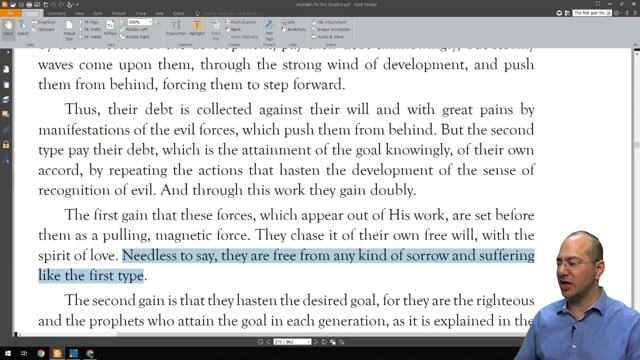Select the Hand tool

pos(8,29)
